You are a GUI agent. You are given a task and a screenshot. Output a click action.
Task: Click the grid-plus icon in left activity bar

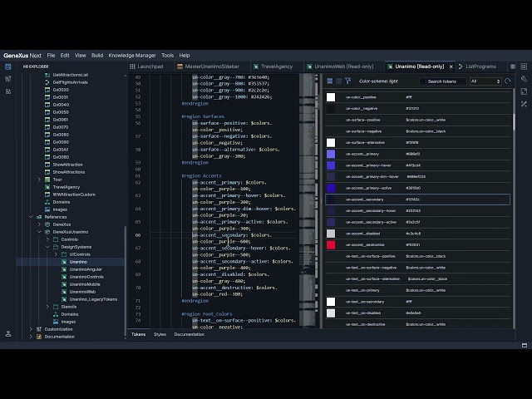(8, 91)
